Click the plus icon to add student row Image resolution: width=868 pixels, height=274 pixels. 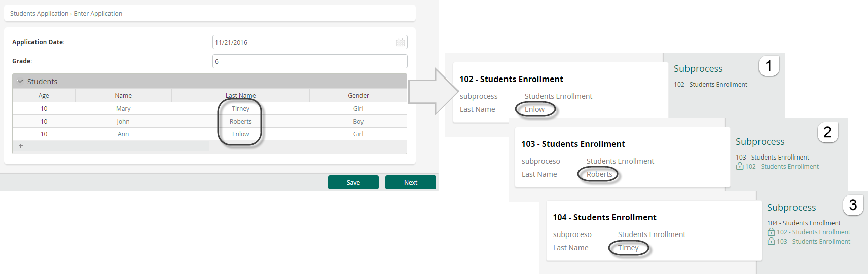(x=21, y=146)
